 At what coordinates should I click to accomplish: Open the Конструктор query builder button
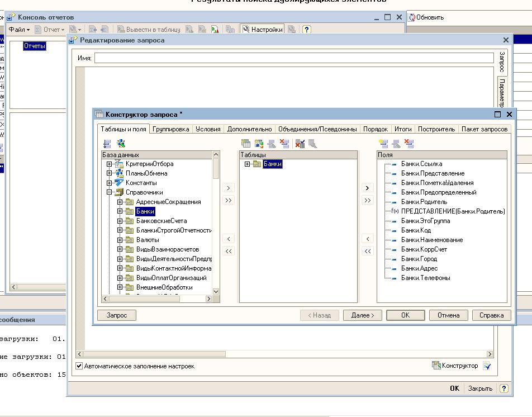455,366
